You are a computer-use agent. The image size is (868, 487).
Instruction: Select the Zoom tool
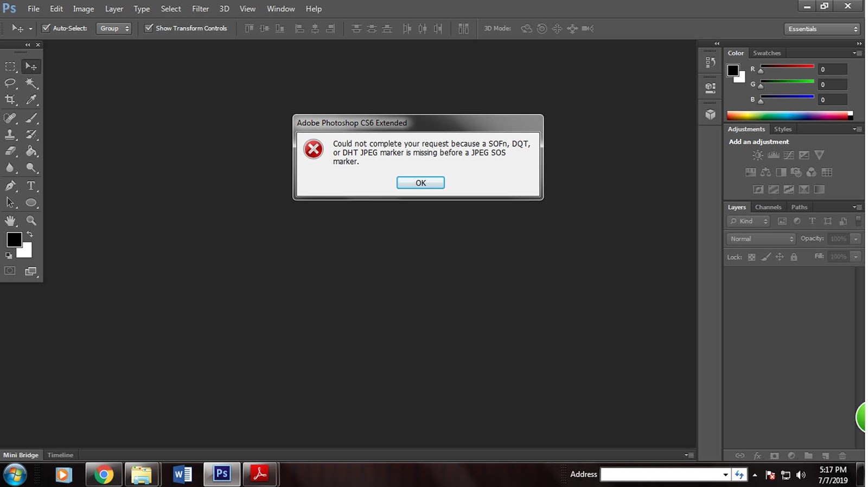coord(31,221)
